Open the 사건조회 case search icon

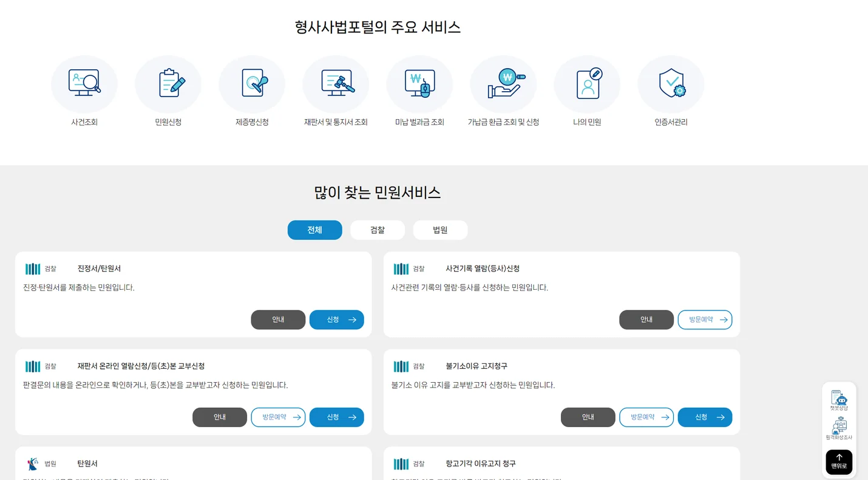coord(84,84)
